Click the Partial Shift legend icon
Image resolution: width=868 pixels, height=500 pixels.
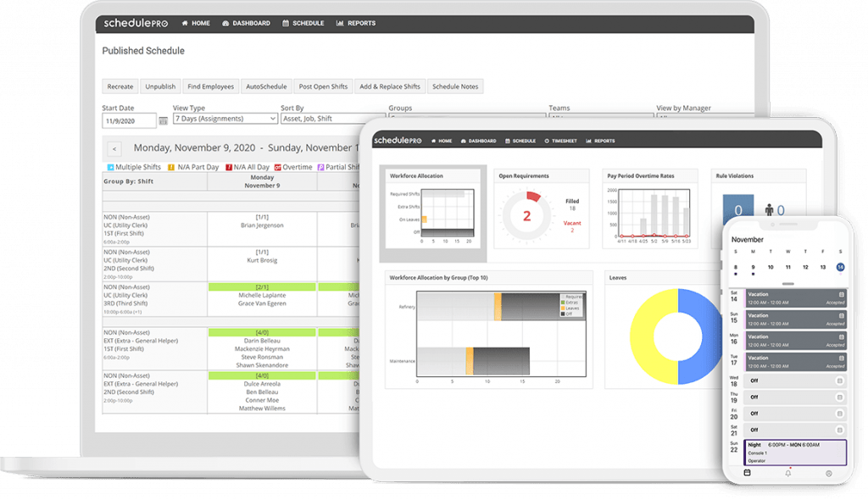pyautogui.click(x=320, y=167)
